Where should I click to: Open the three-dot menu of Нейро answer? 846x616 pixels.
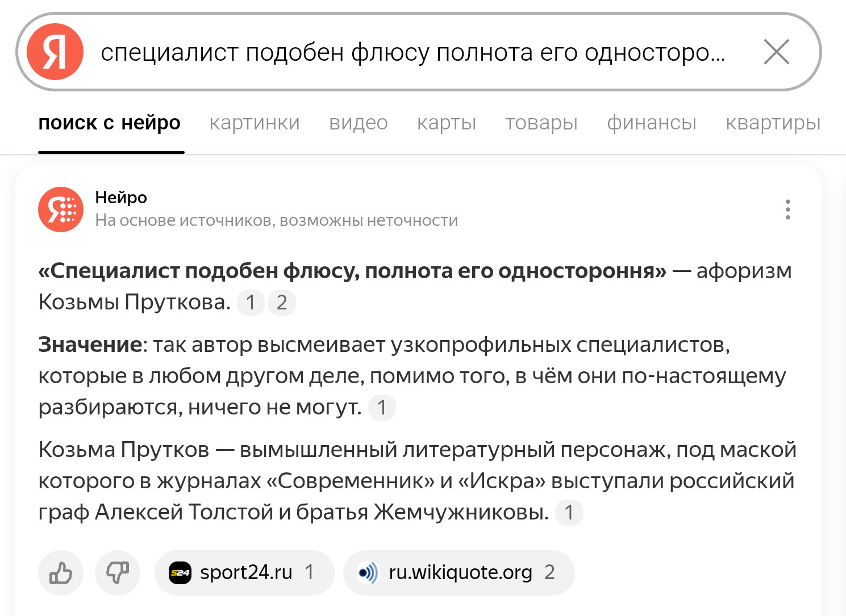787,209
